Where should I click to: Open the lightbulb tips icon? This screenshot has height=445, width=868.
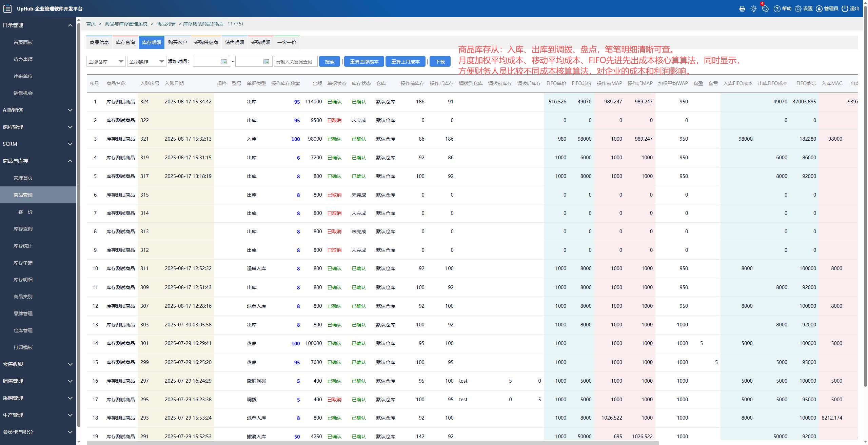point(753,9)
